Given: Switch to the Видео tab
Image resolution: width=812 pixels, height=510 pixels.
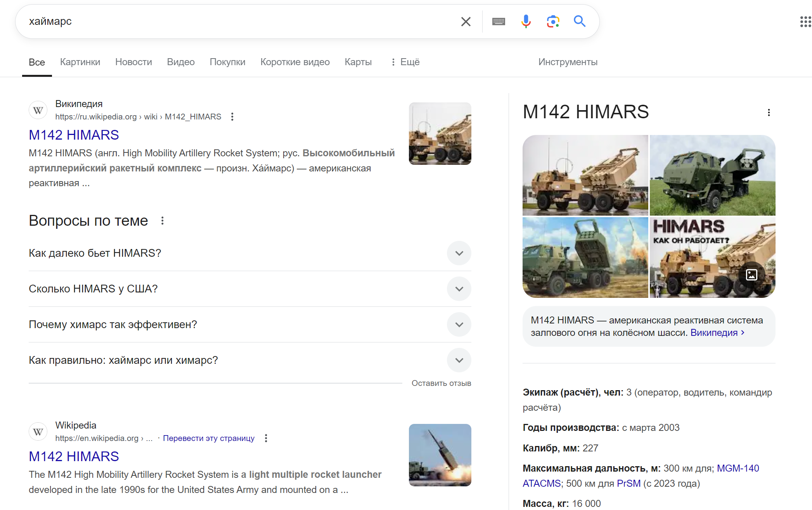Looking at the screenshot, I should [x=181, y=62].
